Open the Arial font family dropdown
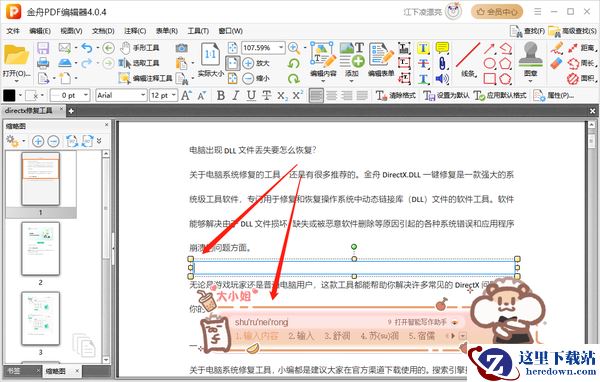This screenshot has height=382, width=600. [x=143, y=95]
